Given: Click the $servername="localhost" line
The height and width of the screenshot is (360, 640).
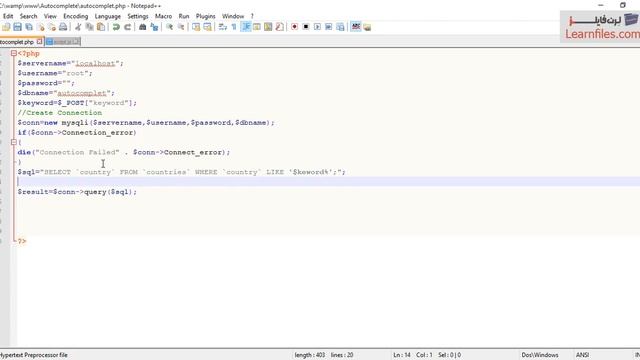Looking at the screenshot, I should point(70,63).
